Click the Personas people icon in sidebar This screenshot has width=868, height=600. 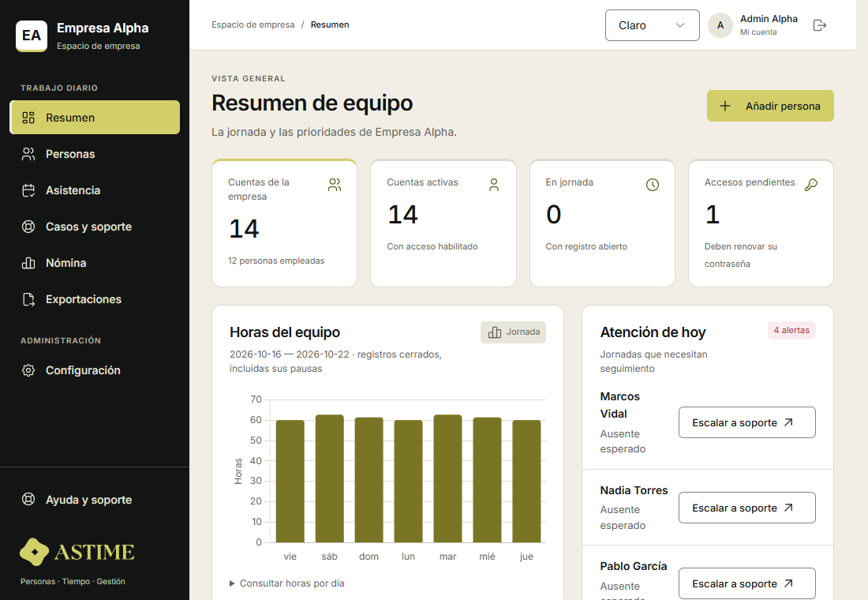(x=28, y=154)
